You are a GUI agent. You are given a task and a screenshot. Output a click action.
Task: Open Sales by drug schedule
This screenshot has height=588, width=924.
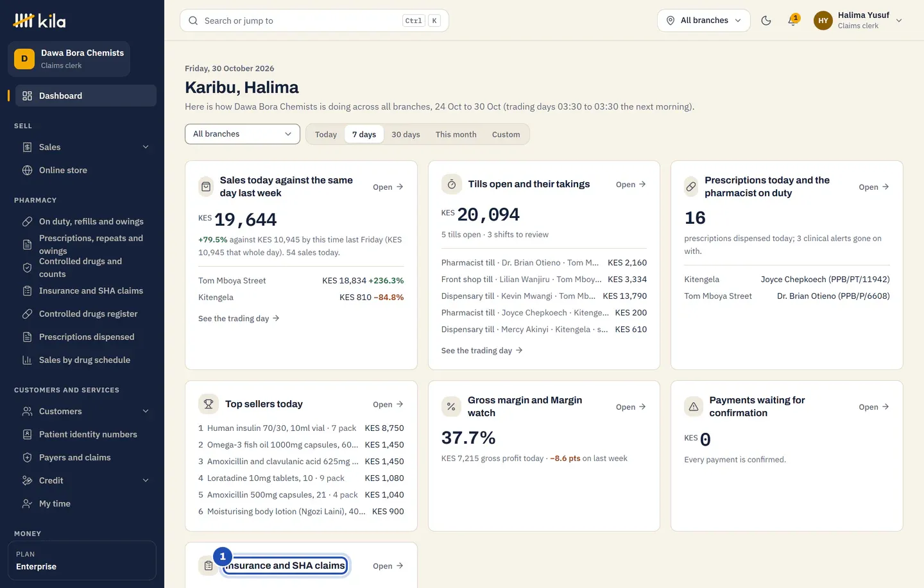pos(86,360)
